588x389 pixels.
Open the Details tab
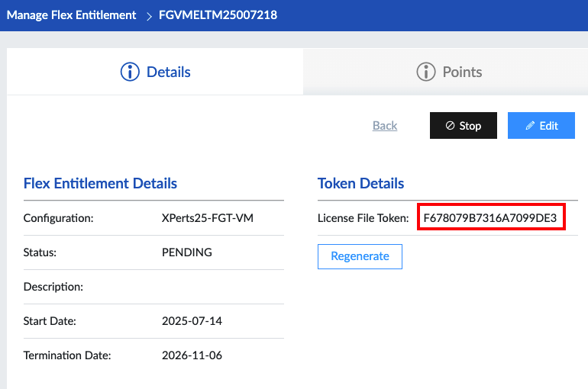coord(155,72)
